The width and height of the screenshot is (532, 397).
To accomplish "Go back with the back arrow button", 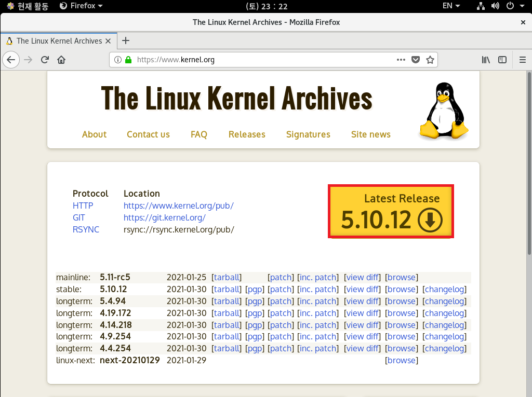I will pos(11,60).
